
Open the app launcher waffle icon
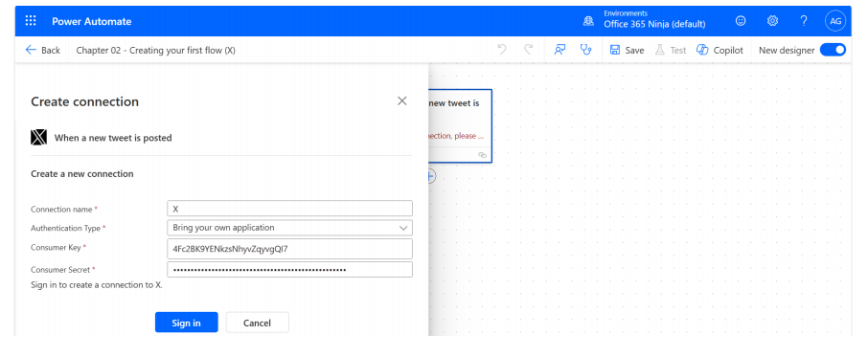pyautogui.click(x=31, y=21)
